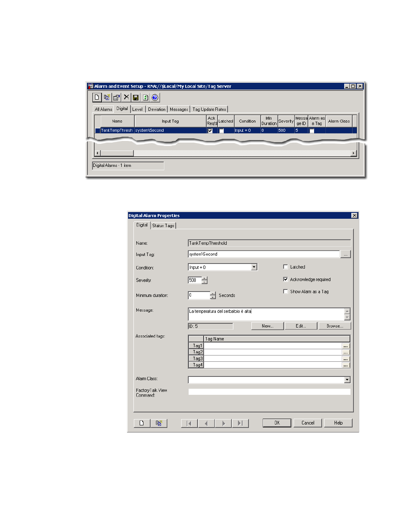Click the Message box scroll up arrow
The height and width of the screenshot is (532, 399).
[x=347, y=311]
